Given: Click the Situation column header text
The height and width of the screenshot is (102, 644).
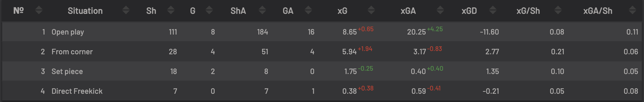Looking at the screenshot, I should (85, 11).
